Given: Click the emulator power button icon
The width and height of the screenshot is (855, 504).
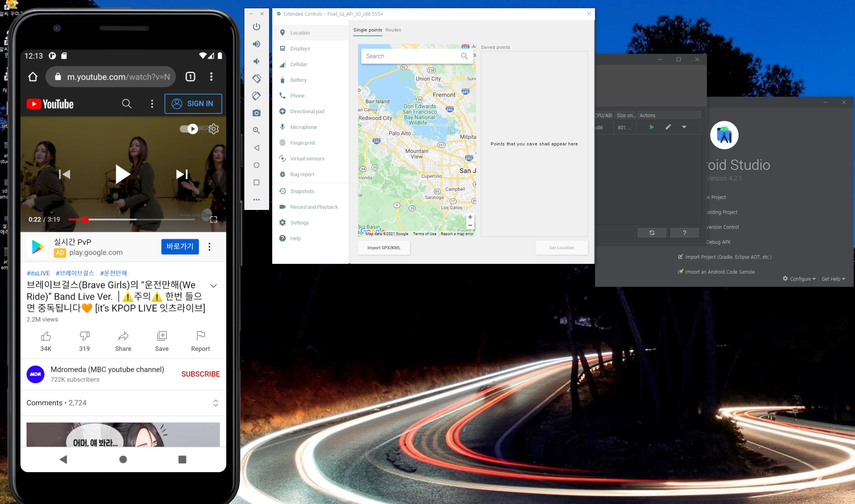Looking at the screenshot, I should pyautogui.click(x=257, y=27).
